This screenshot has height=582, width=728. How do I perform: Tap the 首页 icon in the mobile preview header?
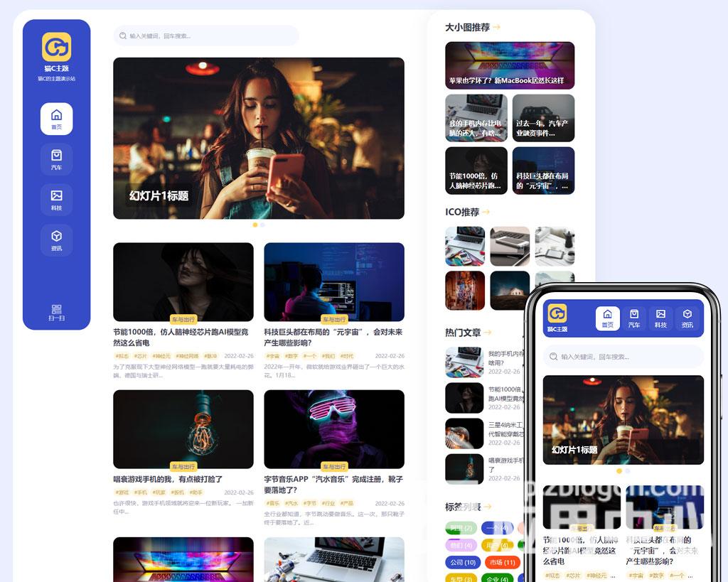click(x=607, y=318)
